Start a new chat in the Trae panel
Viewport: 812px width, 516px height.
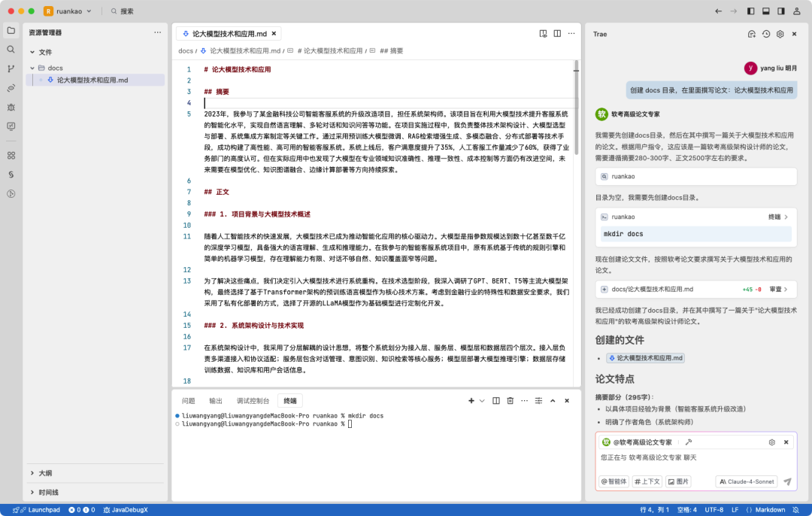tap(752, 33)
